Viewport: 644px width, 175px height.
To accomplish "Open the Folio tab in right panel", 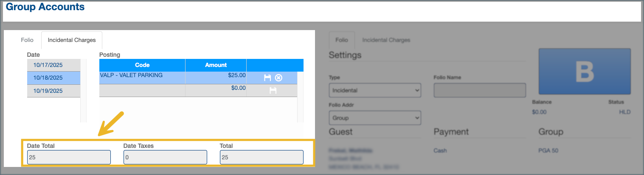I will [x=341, y=40].
